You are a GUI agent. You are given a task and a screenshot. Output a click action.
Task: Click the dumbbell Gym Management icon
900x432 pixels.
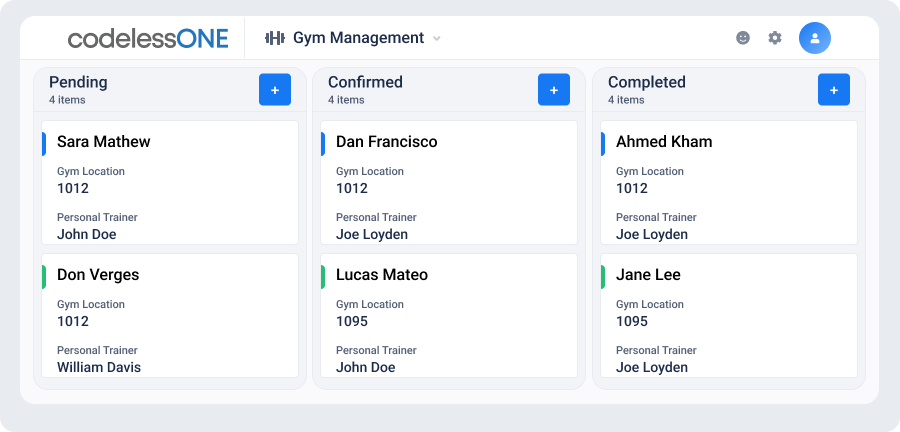point(274,38)
